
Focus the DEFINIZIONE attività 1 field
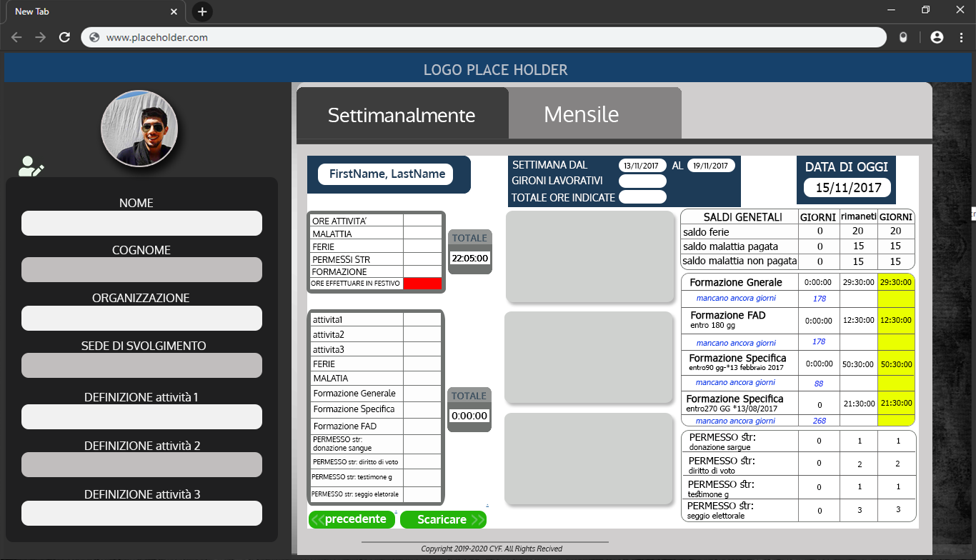coord(141,416)
